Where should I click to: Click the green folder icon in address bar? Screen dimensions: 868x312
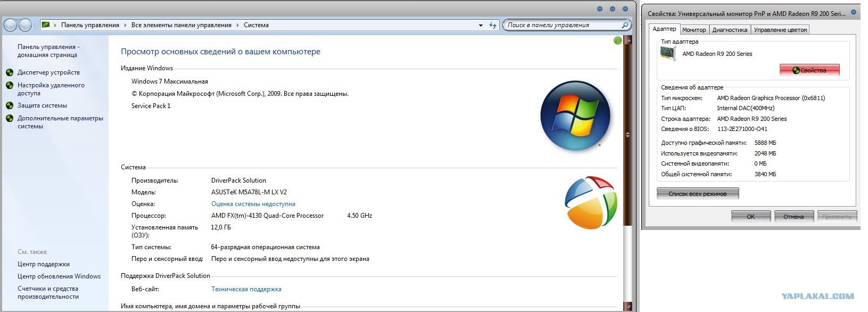pyautogui.click(x=46, y=24)
